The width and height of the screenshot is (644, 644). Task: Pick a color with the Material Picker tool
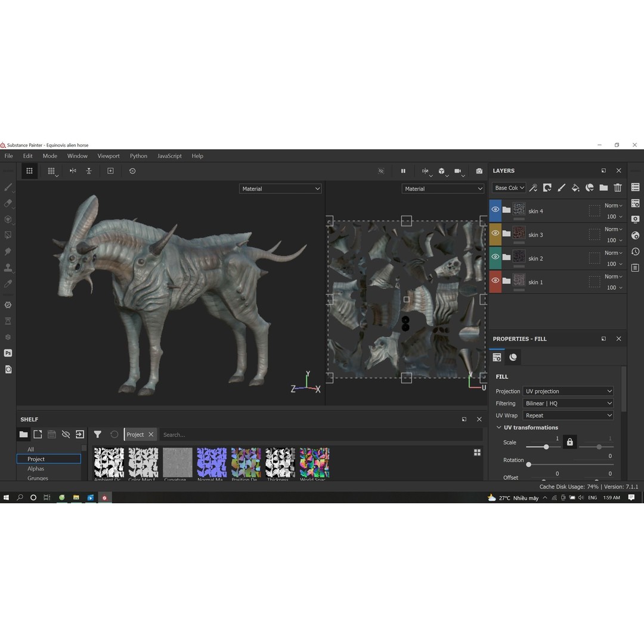[x=8, y=284]
